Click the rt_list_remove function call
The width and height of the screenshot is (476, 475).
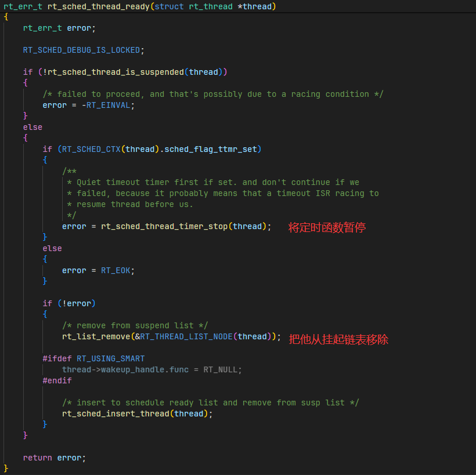click(96, 337)
